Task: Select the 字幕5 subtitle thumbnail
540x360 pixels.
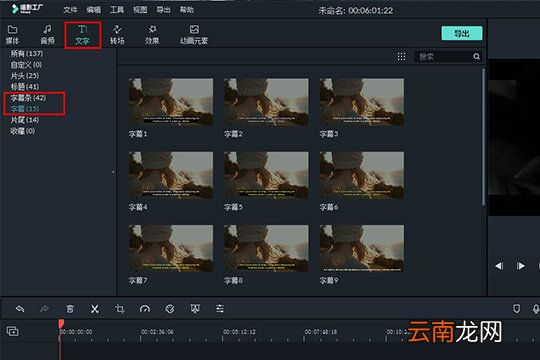Action: tap(266, 175)
